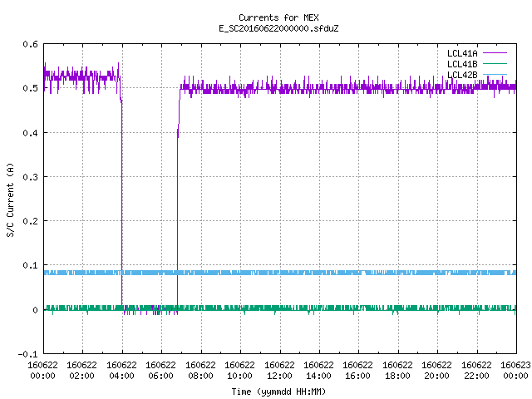Click the blue LCL42B trace near 12:00
Viewport: 532px width, 399px height.
280,273
